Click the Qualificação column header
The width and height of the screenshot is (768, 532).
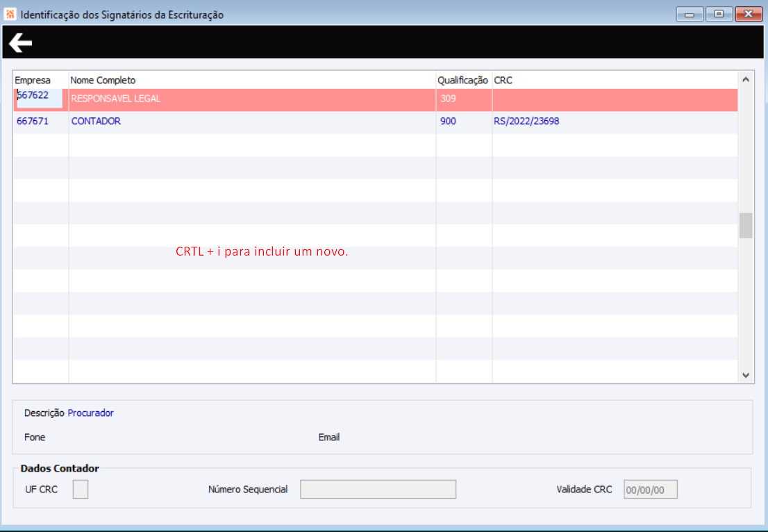tap(462, 81)
